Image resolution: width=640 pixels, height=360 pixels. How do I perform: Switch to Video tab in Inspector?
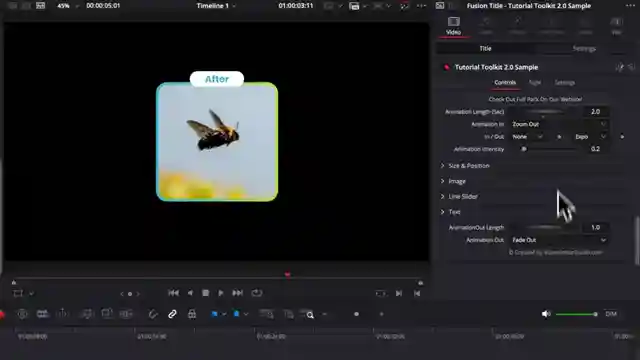pos(453,26)
